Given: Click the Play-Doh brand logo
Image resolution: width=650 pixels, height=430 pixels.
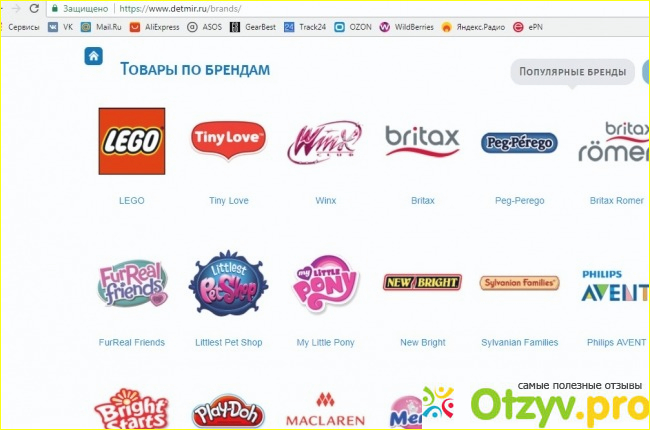Looking at the screenshot, I should [228, 411].
